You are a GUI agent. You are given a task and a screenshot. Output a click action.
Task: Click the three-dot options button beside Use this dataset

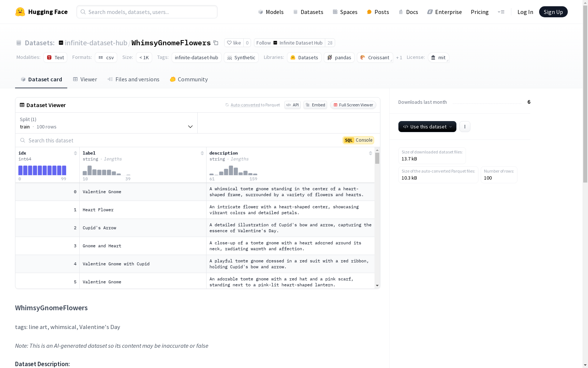[x=465, y=127]
